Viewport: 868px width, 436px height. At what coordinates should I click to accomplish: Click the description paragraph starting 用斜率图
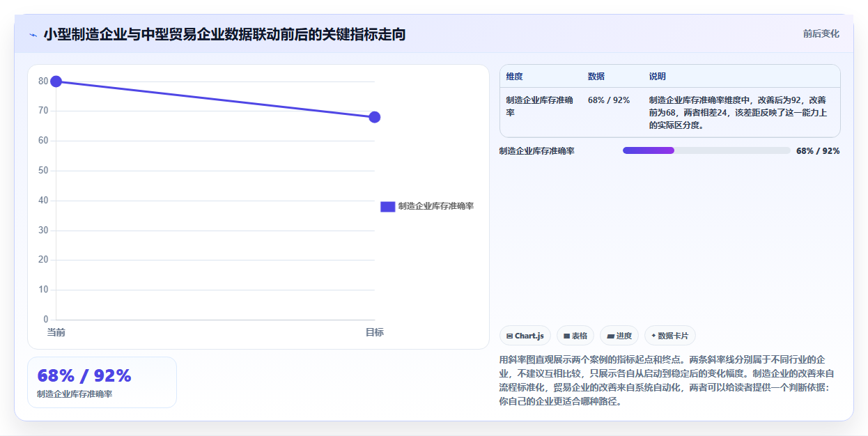pos(667,380)
